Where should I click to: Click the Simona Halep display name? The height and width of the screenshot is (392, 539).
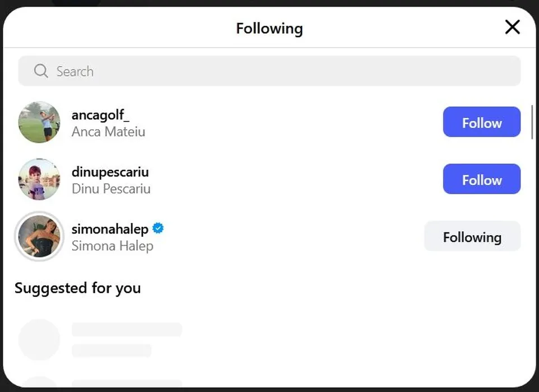pyautogui.click(x=112, y=246)
